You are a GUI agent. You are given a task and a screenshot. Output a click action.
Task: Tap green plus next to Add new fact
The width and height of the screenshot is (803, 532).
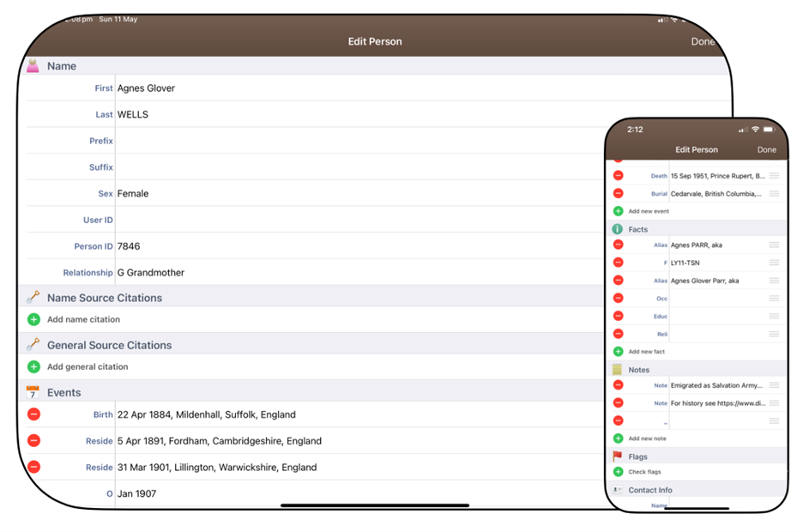click(x=618, y=352)
